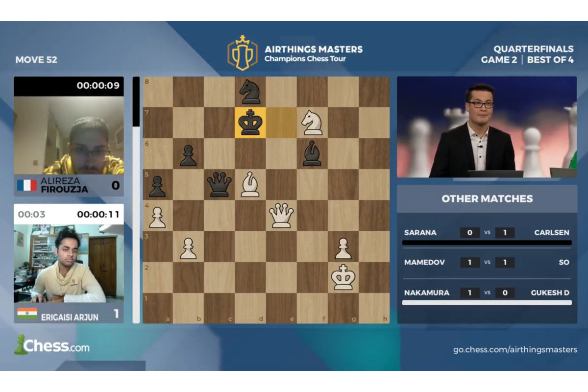Viewport: 588px width, 392px height.
Task: Click Gukesh D's score box showing 0
Action: point(505,293)
